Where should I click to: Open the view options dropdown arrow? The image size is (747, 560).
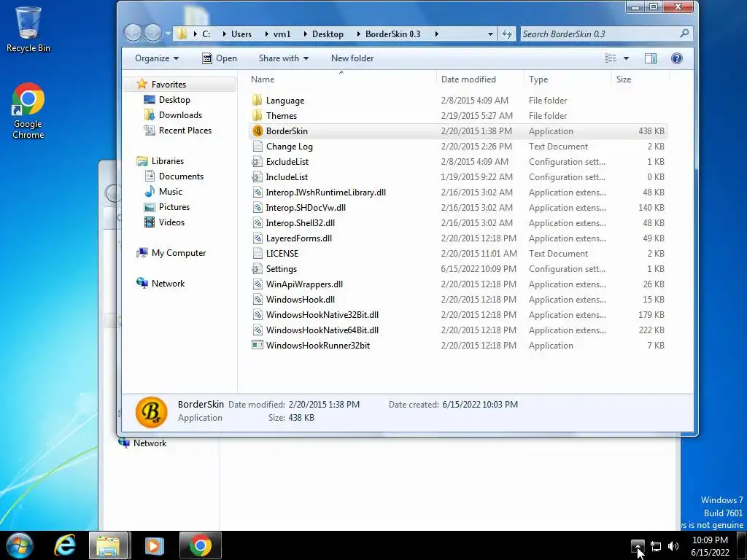[x=626, y=58]
